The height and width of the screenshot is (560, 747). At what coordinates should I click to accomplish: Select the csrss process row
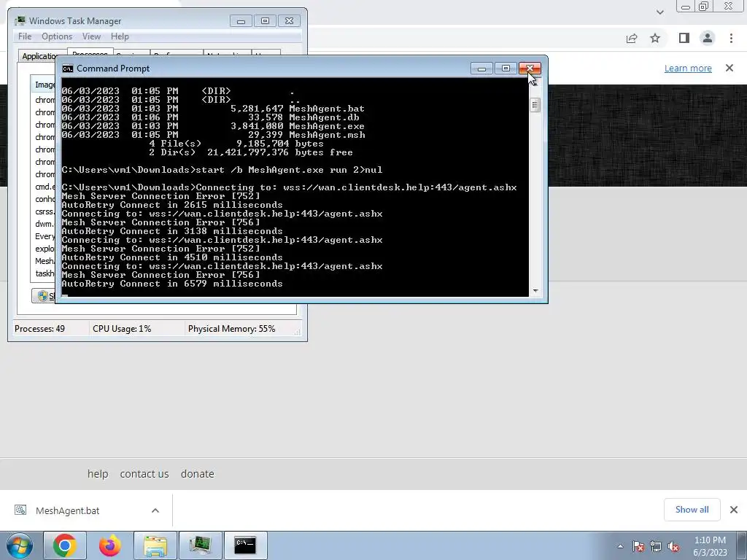click(x=44, y=211)
